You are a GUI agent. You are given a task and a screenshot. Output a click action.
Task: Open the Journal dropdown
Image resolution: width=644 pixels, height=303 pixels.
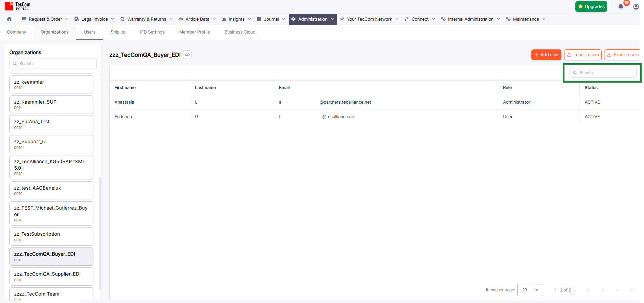271,19
